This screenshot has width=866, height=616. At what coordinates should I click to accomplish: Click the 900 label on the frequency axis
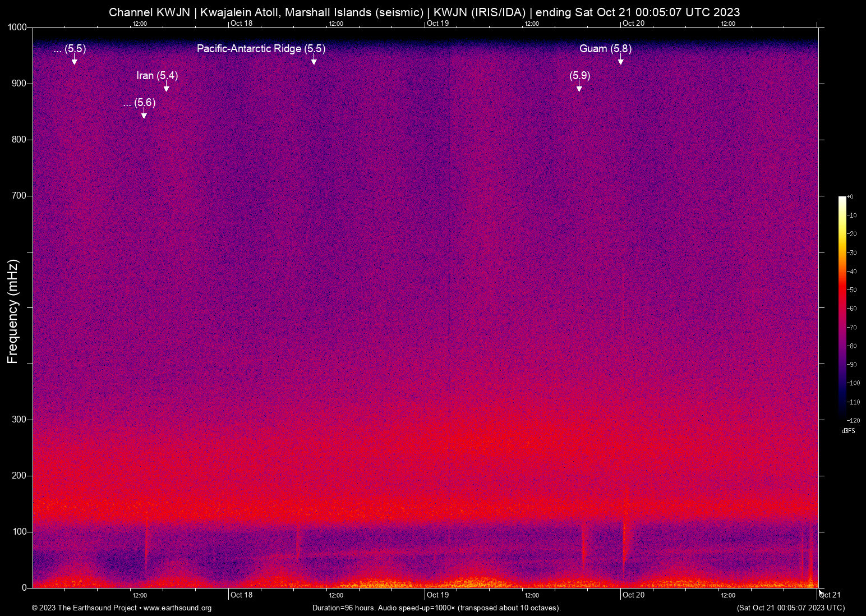(x=19, y=84)
